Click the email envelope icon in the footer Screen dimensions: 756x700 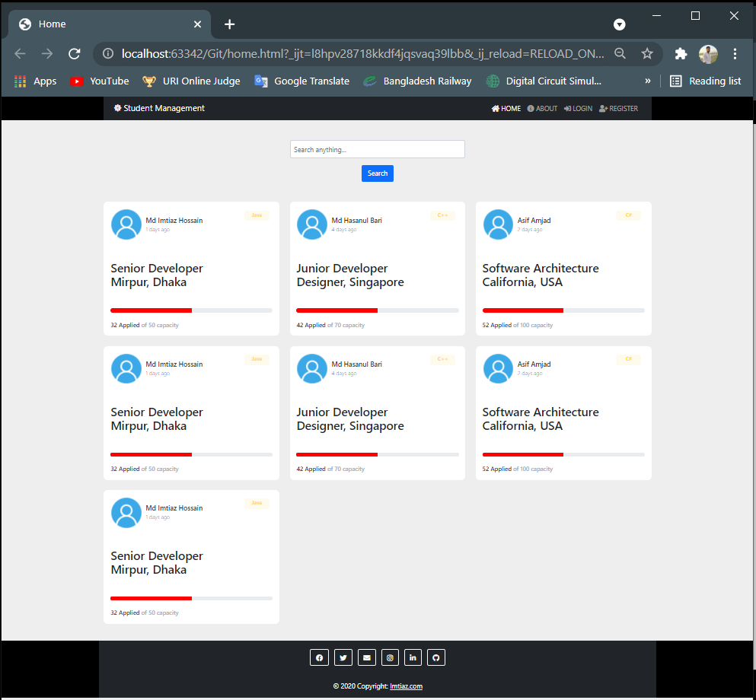(366, 657)
